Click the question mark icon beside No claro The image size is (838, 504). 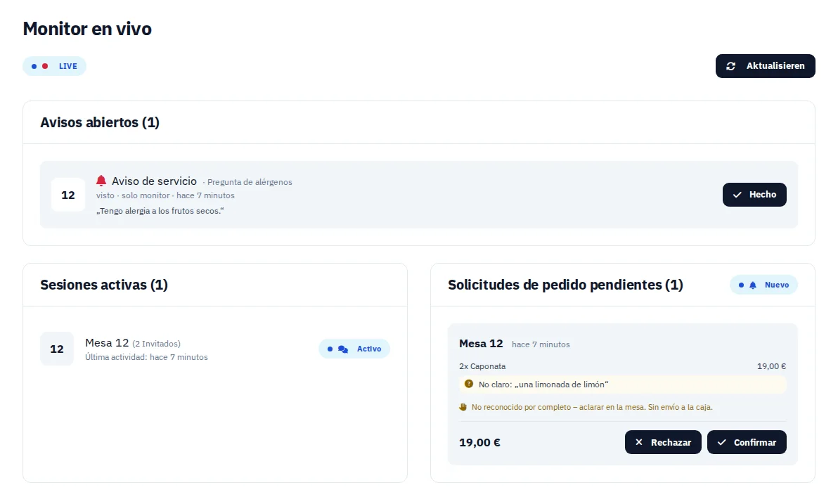coord(469,384)
